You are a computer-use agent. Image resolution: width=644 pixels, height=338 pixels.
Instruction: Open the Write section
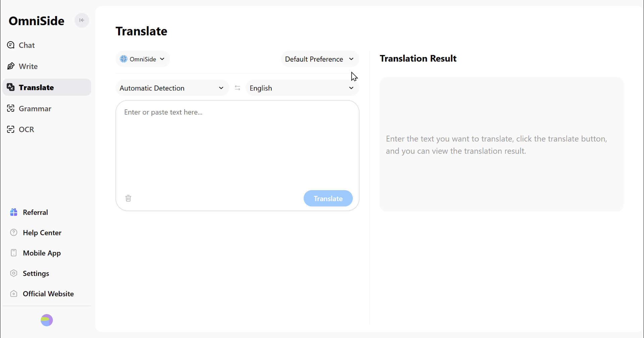click(x=28, y=66)
